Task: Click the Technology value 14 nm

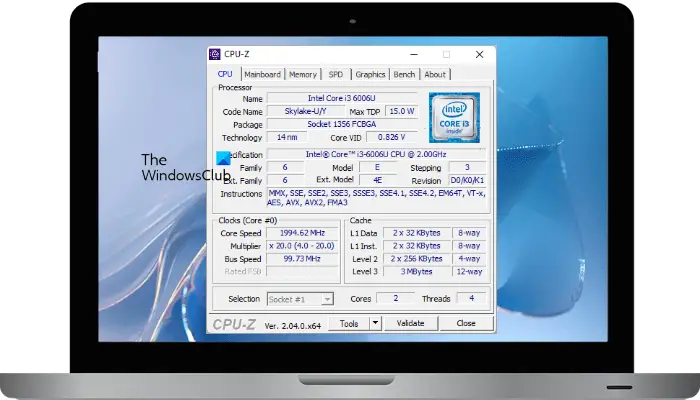Action: 287,137
